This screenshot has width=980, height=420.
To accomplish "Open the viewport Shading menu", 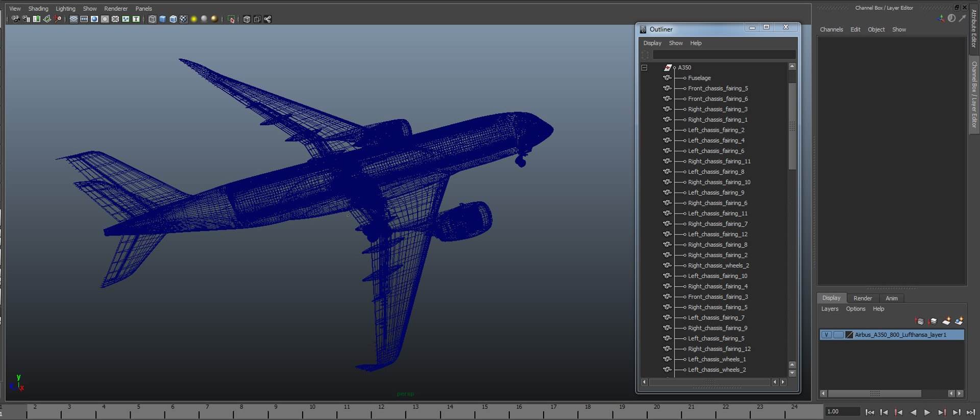I will coord(38,9).
